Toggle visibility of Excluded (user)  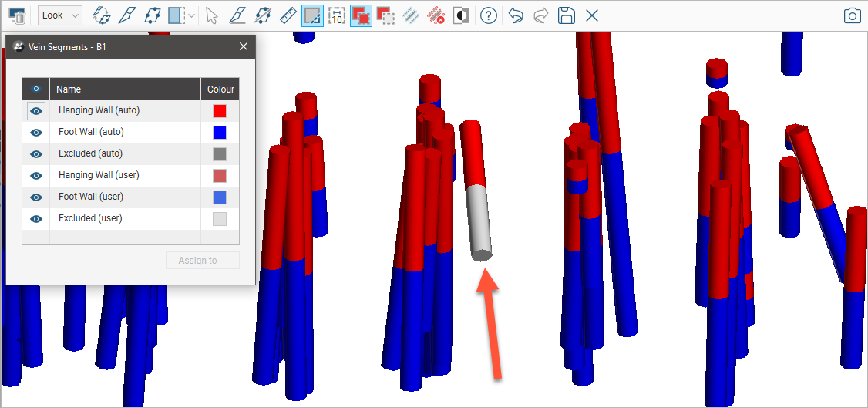(x=35, y=219)
